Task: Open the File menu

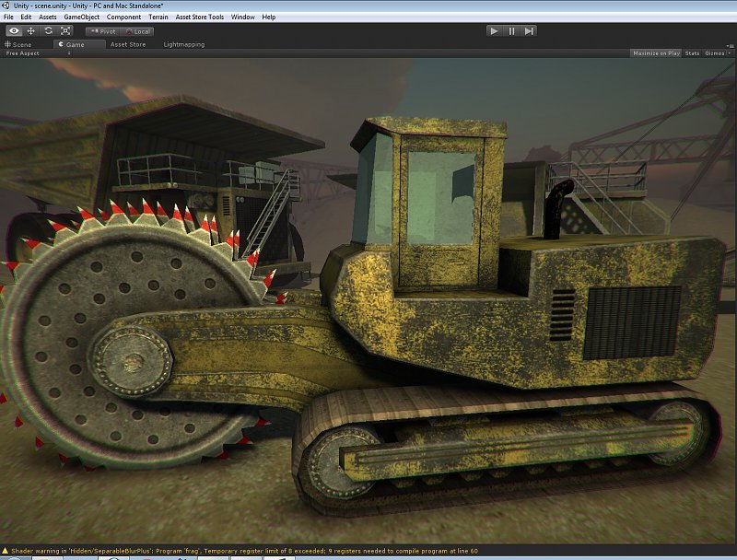Action: [8, 17]
